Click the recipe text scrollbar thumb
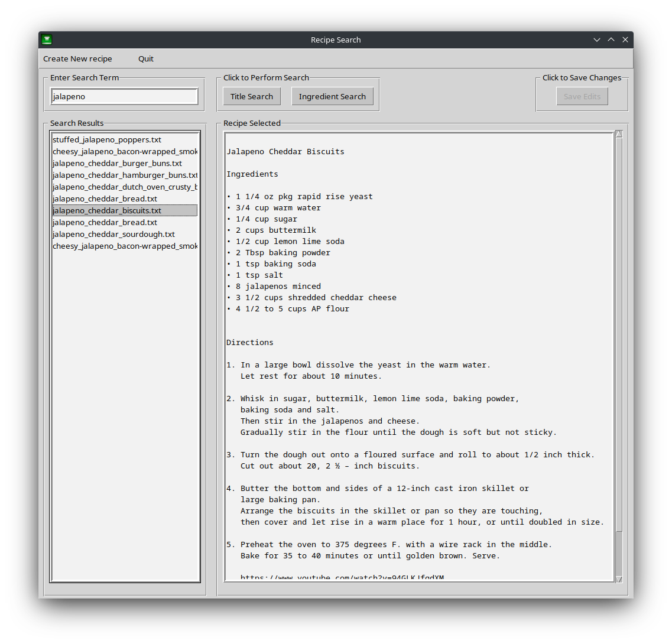 click(x=619, y=334)
